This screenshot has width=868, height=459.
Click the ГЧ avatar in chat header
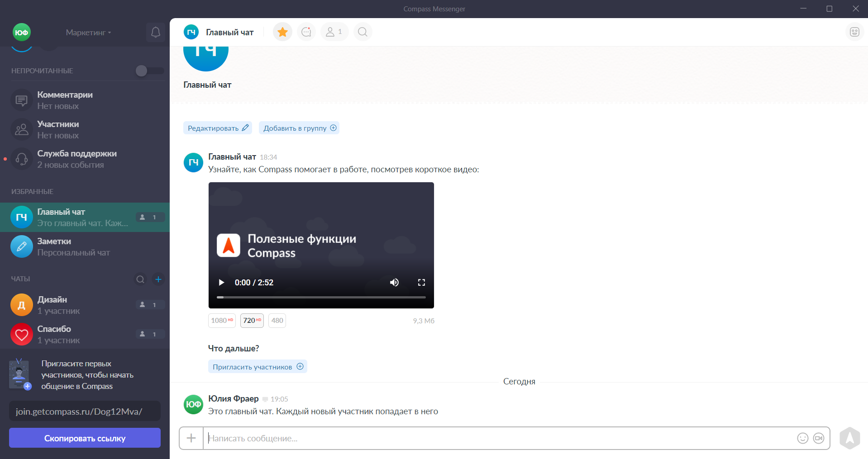click(191, 32)
